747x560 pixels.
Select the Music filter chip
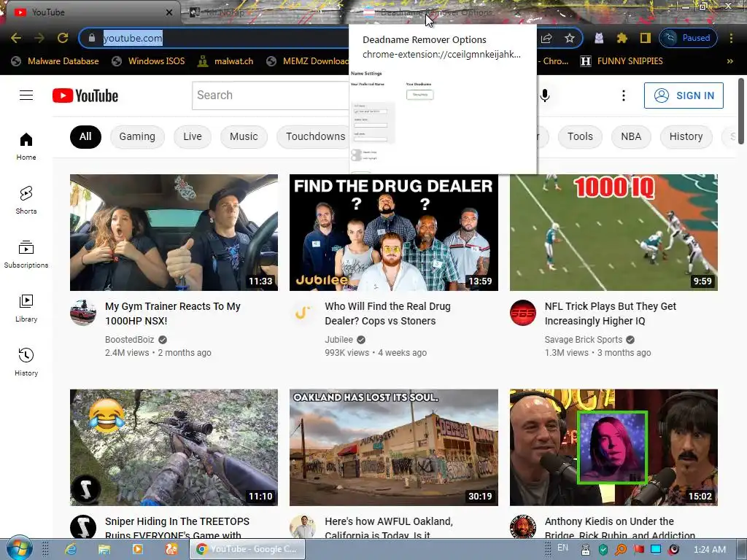(244, 136)
